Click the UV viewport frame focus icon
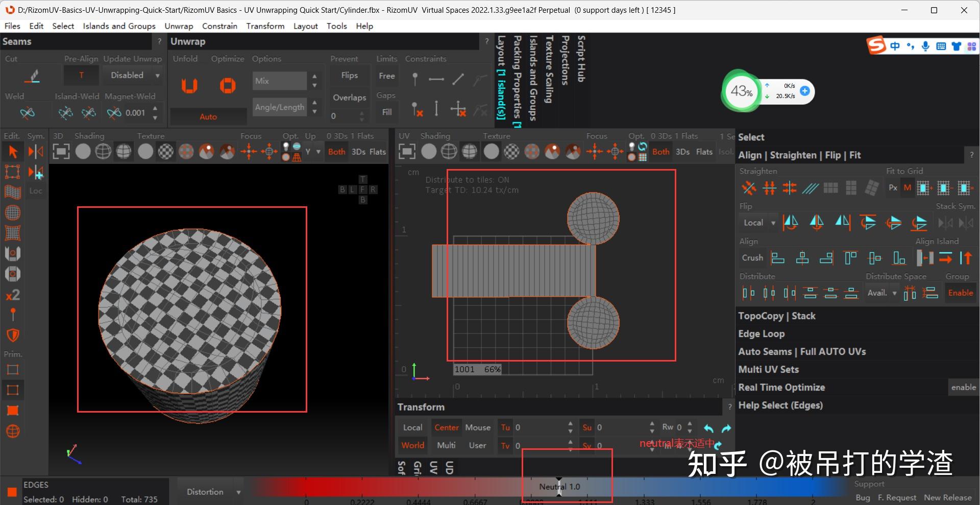 pos(407,152)
